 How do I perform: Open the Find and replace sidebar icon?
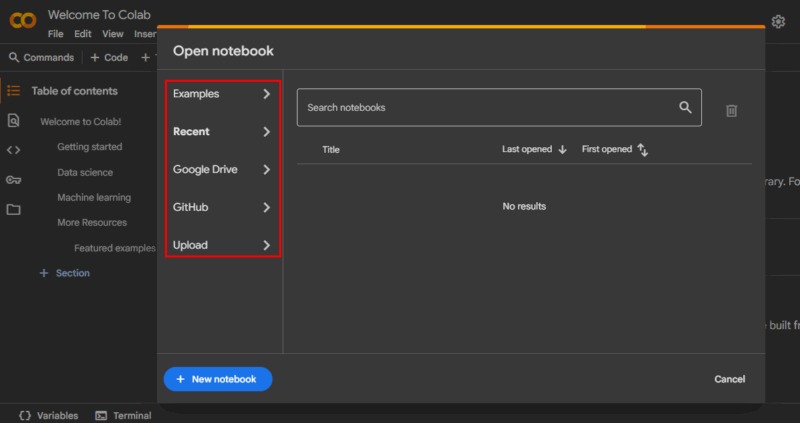(14, 121)
